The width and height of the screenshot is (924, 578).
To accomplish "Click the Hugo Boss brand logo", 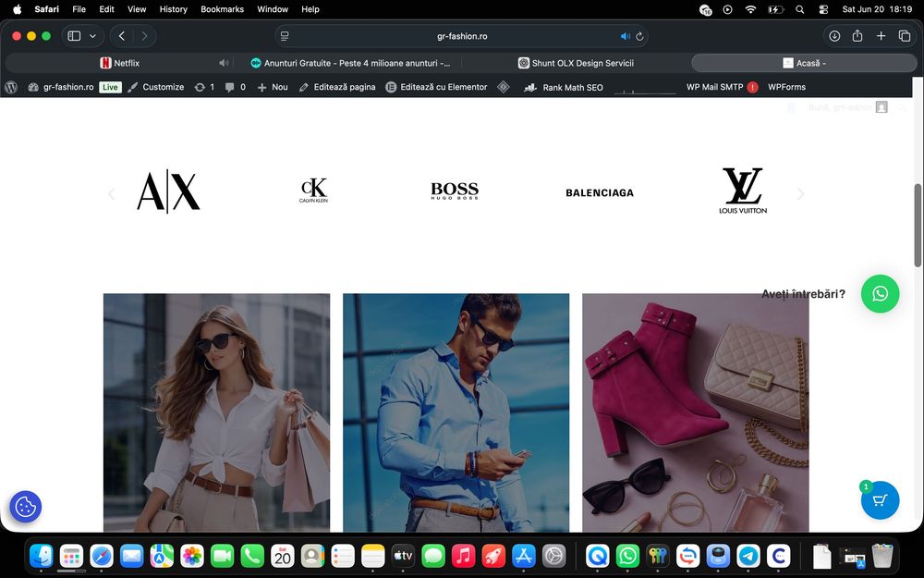I will point(455,191).
